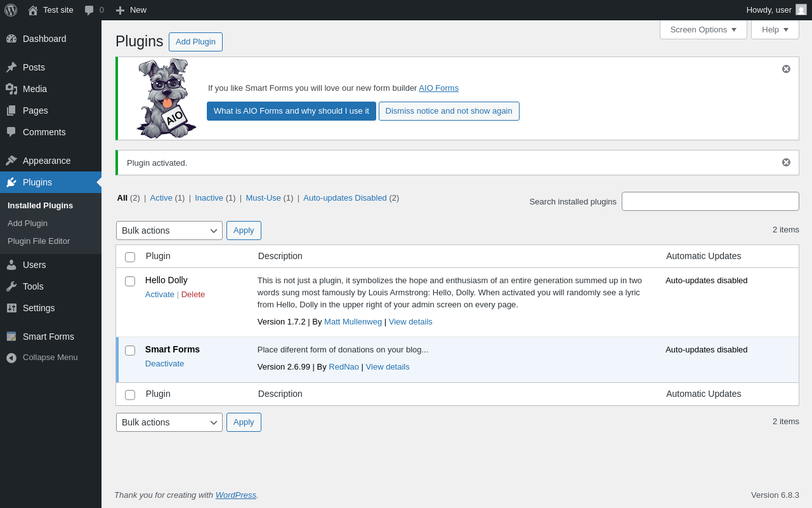Image resolution: width=812 pixels, height=508 pixels.
Task: Click the Version 6.8.3 footer text
Action: coord(775,495)
